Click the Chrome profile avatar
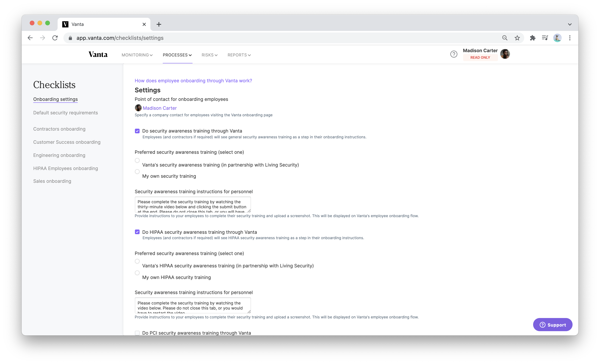Image resolution: width=600 pixels, height=364 pixels. click(x=557, y=38)
